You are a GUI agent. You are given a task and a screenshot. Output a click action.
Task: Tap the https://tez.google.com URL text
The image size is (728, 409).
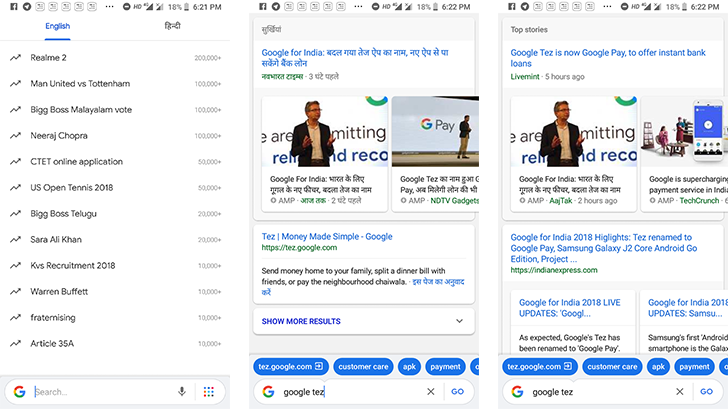click(299, 247)
